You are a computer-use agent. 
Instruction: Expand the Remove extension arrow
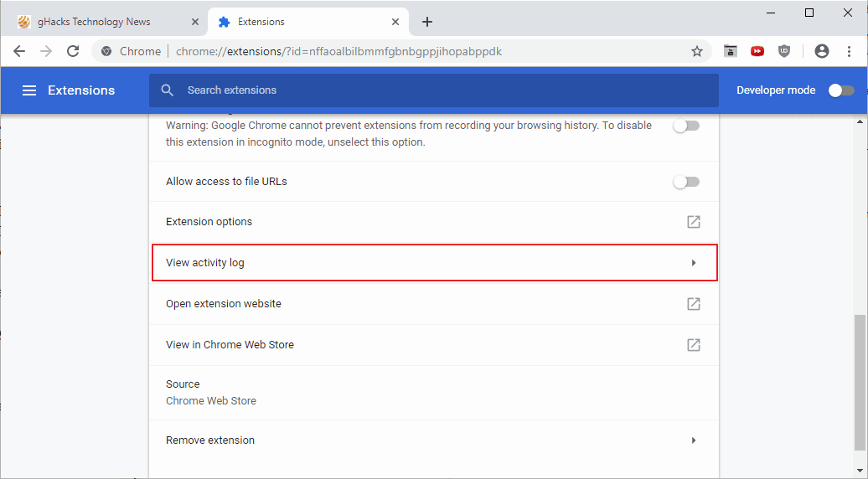[x=694, y=440]
